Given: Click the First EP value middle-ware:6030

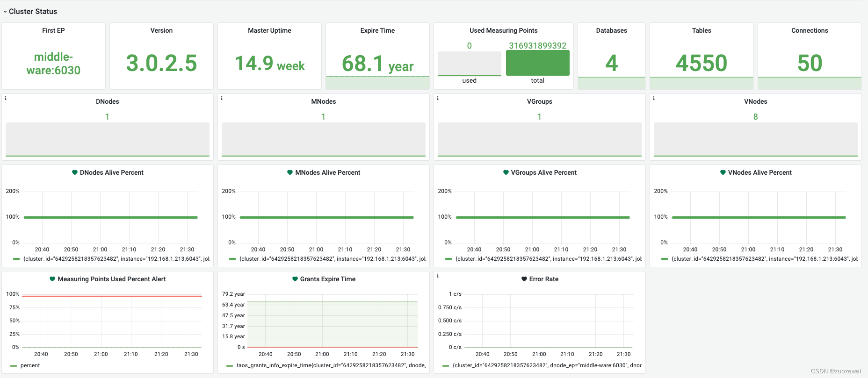Looking at the screenshot, I should pos(53,64).
